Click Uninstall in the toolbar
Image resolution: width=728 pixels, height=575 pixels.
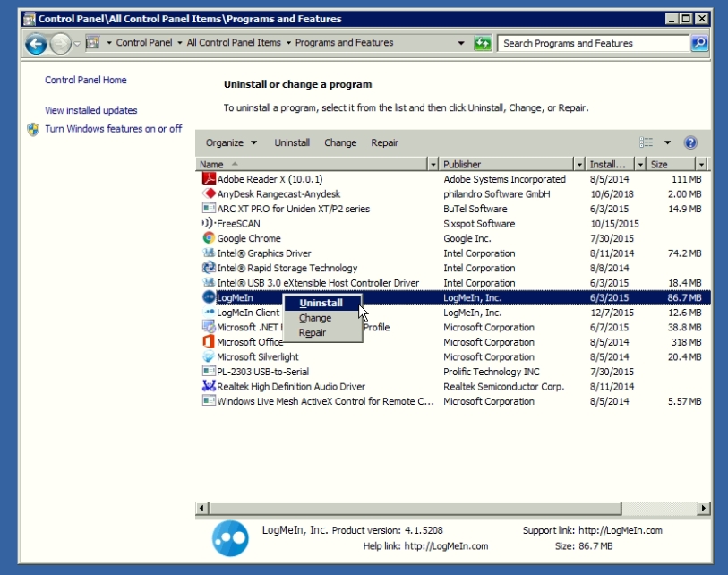pos(292,142)
